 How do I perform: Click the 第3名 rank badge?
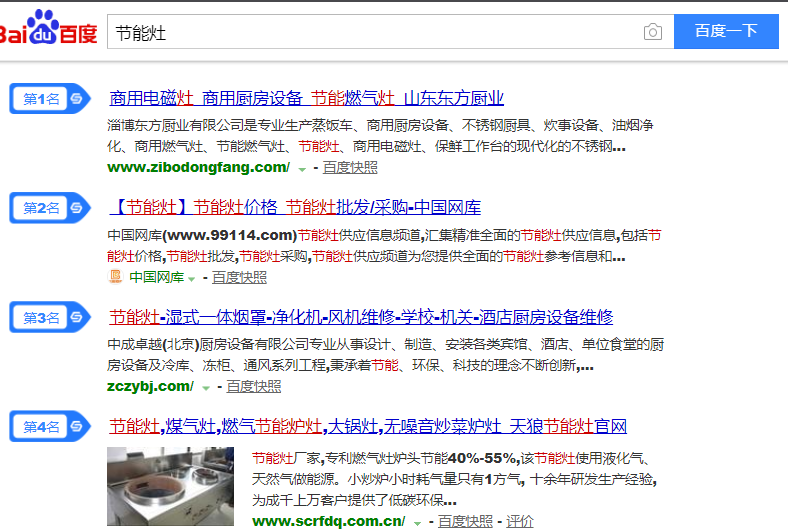point(50,317)
